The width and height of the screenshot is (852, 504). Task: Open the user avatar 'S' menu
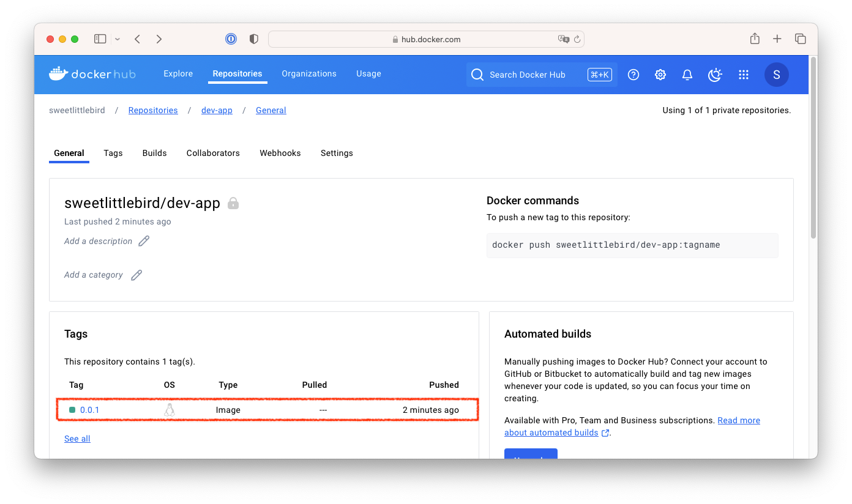[x=777, y=75]
